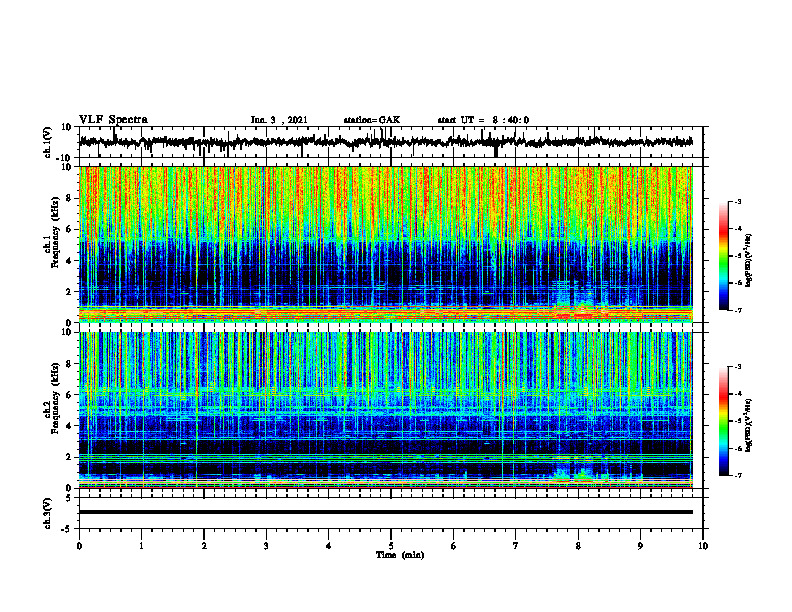Click the '-5' tick on ch.3(V) axis
Viewport: 792px width, 612px height.
coord(67,529)
